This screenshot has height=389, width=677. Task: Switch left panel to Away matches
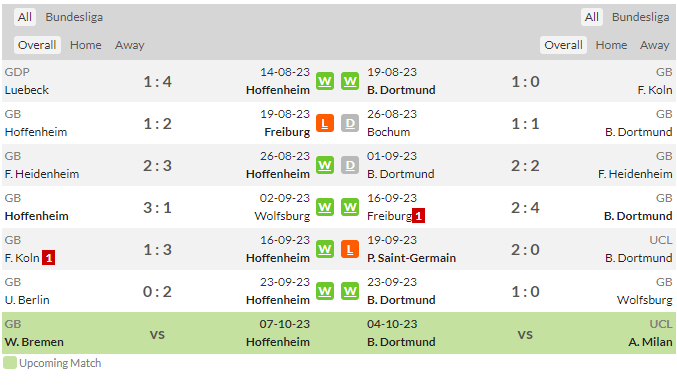(x=130, y=45)
